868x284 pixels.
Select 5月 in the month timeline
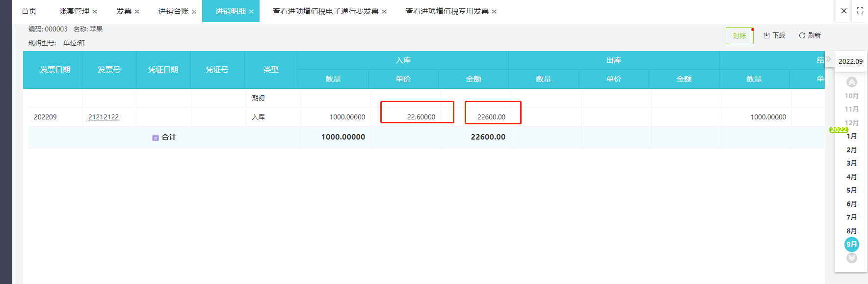[x=851, y=190]
